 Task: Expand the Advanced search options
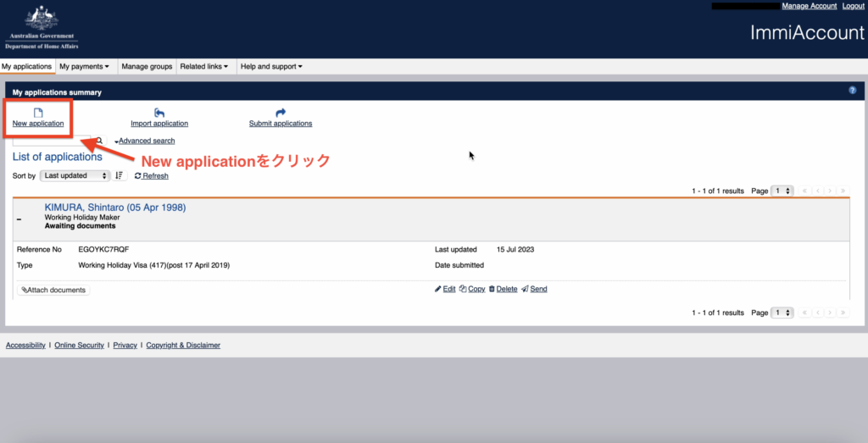pos(145,141)
